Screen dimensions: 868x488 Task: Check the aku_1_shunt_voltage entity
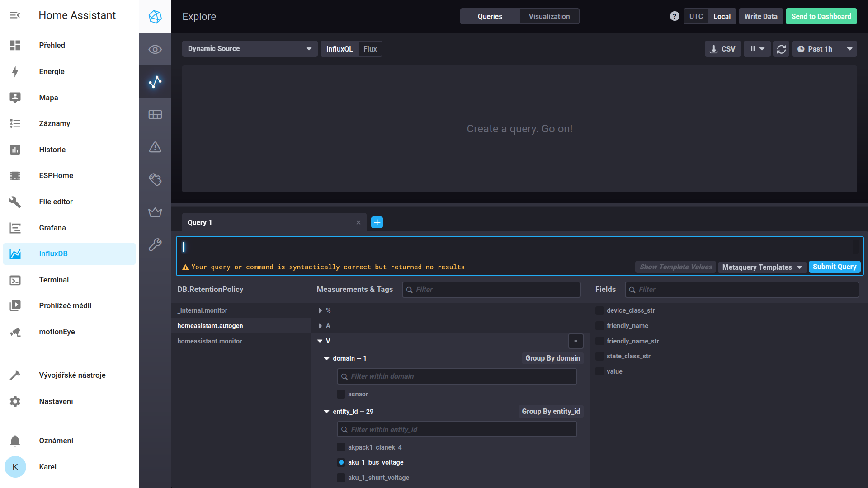pos(341,478)
